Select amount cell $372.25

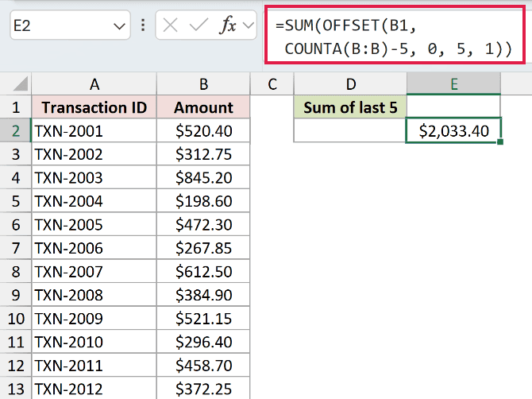tap(203, 388)
